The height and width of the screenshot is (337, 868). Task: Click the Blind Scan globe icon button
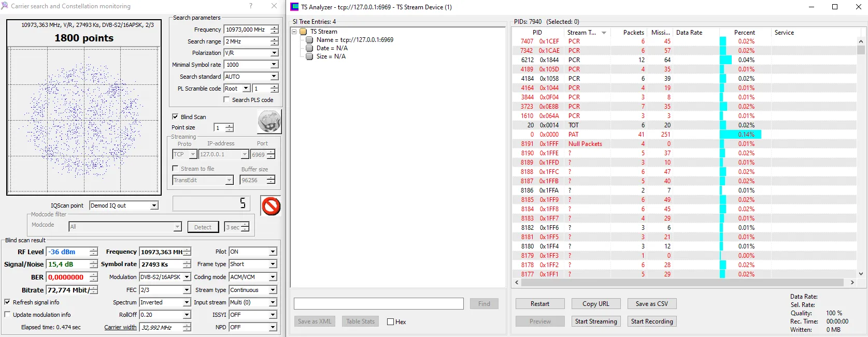point(269,122)
